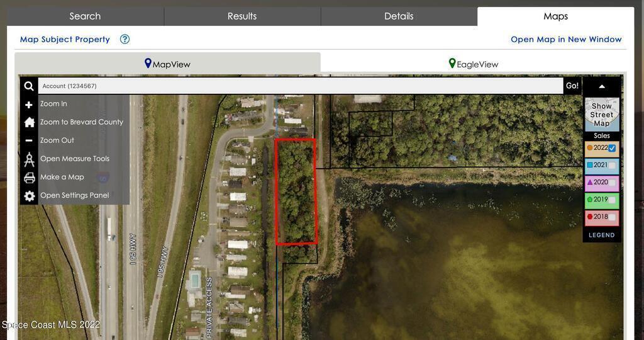This screenshot has height=340, width=644.
Task: Switch to the EagleView tab
Action: [474, 64]
